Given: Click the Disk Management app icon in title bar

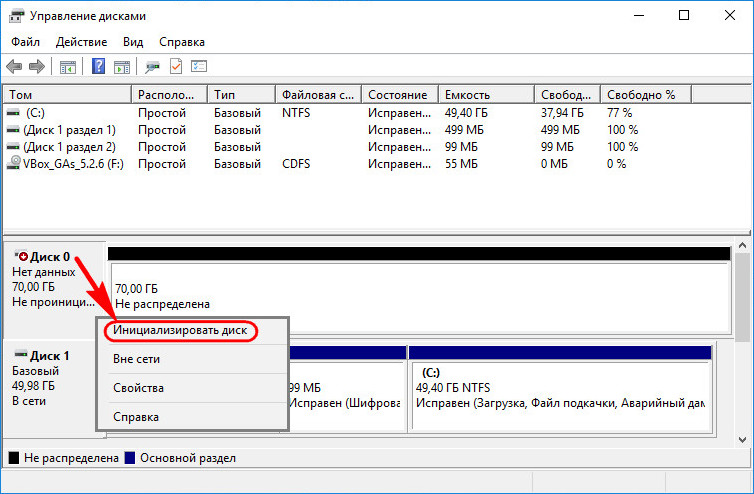Looking at the screenshot, I should (x=16, y=16).
